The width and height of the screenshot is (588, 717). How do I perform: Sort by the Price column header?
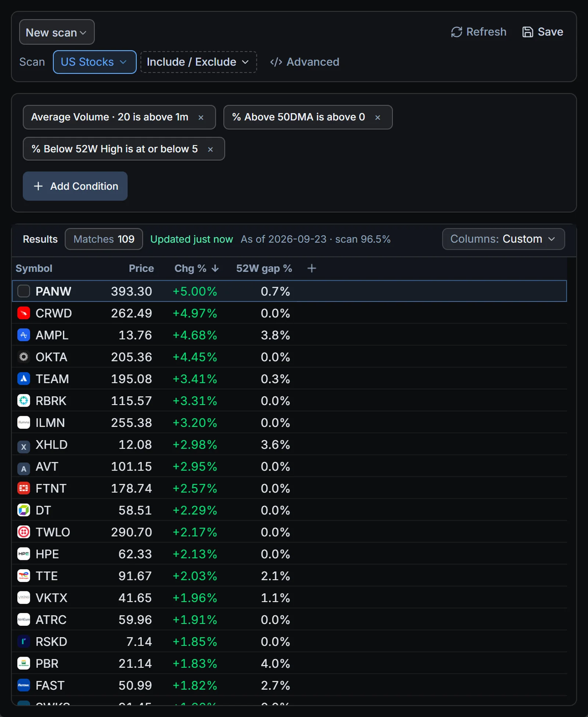(141, 268)
